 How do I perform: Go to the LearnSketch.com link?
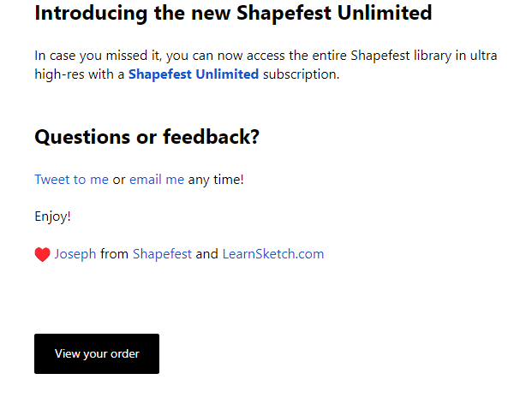click(x=273, y=254)
